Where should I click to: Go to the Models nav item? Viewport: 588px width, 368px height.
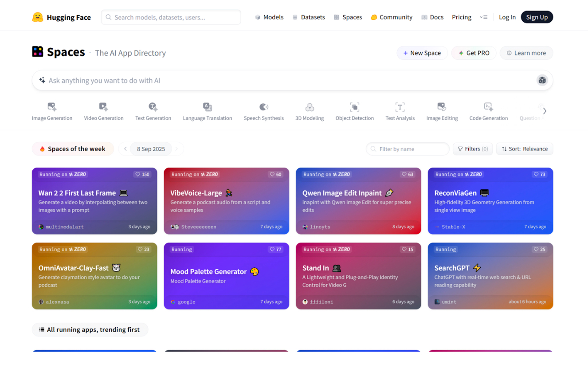(x=269, y=17)
